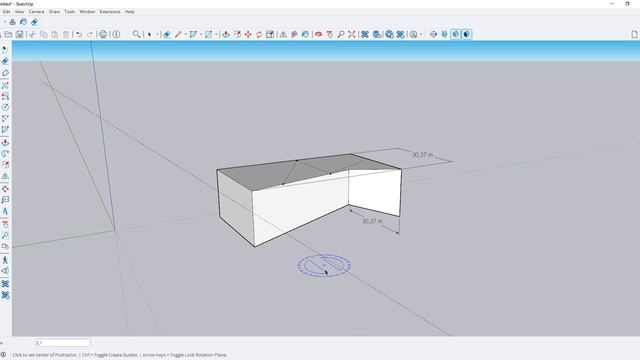Viewport: 640px width, 360px height.
Task: Redo the last undone action
Action: (90, 34)
